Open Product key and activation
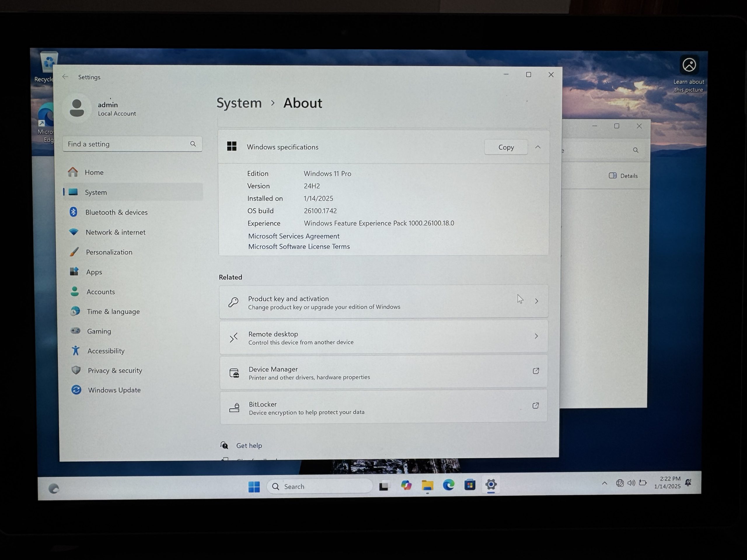747x560 pixels. click(384, 302)
